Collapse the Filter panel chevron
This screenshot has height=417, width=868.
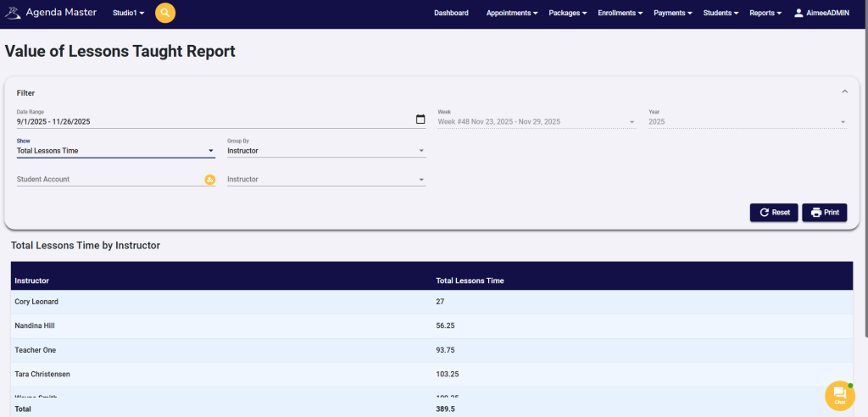(x=844, y=92)
